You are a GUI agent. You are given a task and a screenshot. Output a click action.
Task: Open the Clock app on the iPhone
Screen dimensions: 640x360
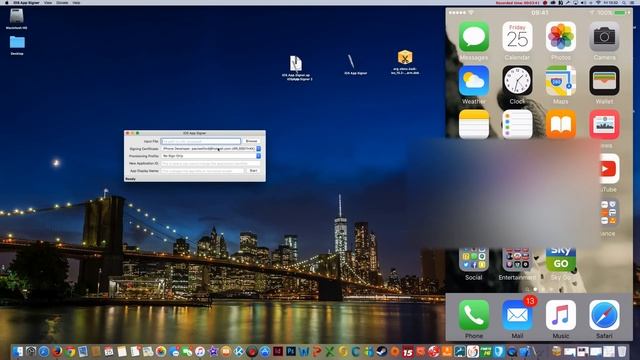(x=517, y=81)
